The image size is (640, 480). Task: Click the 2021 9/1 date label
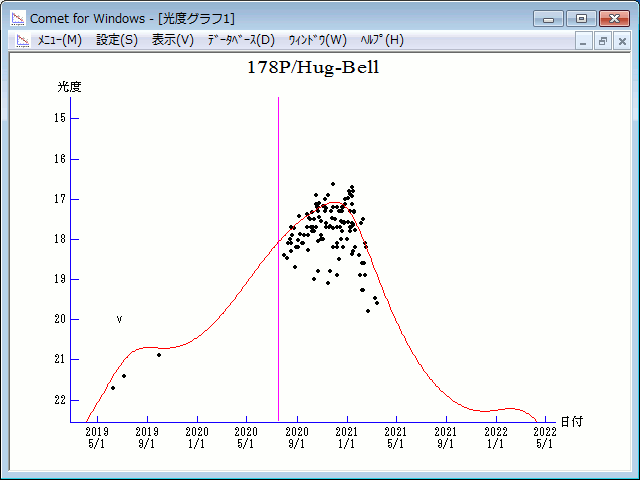tap(446, 438)
